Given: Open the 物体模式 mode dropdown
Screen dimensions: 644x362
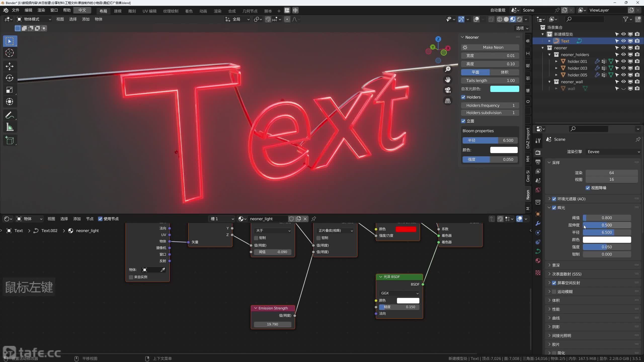Looking at the screenshot, I should click(x=34, y=19).
